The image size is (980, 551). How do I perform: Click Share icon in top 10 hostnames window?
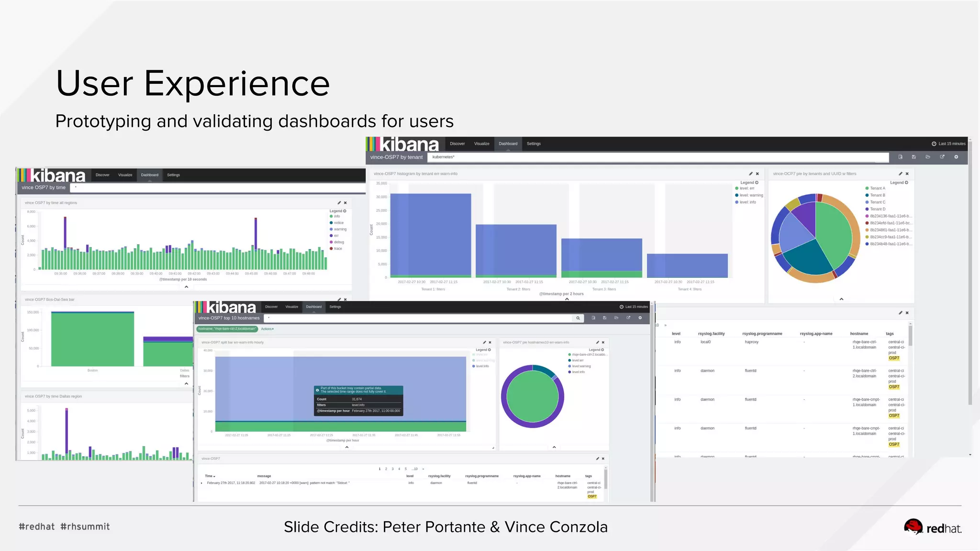628,318
